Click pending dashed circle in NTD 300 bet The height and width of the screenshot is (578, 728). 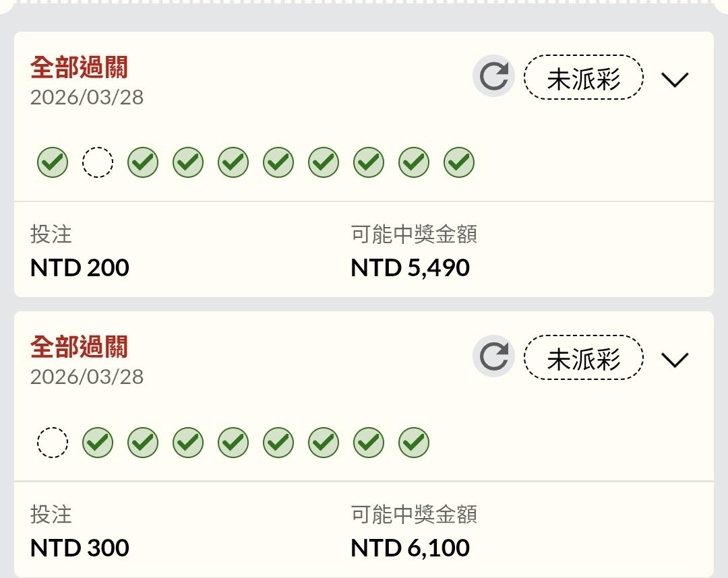point(53,443)
